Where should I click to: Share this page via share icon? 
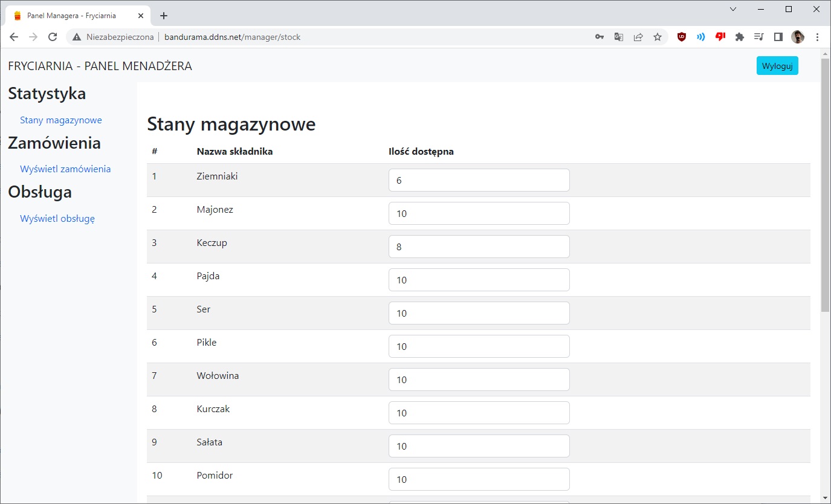click(x=638, y=37)
